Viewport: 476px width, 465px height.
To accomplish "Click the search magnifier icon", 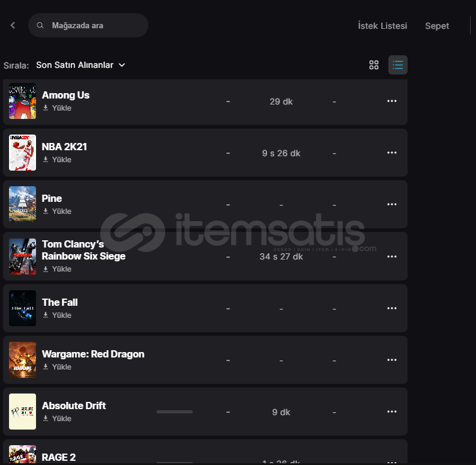I will pos(40,25).
